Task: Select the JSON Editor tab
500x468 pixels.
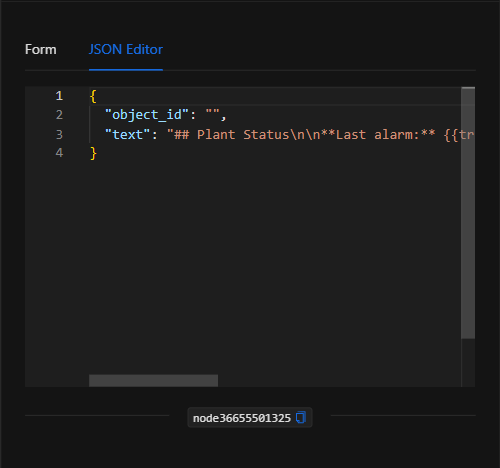Action: [126, 49]
